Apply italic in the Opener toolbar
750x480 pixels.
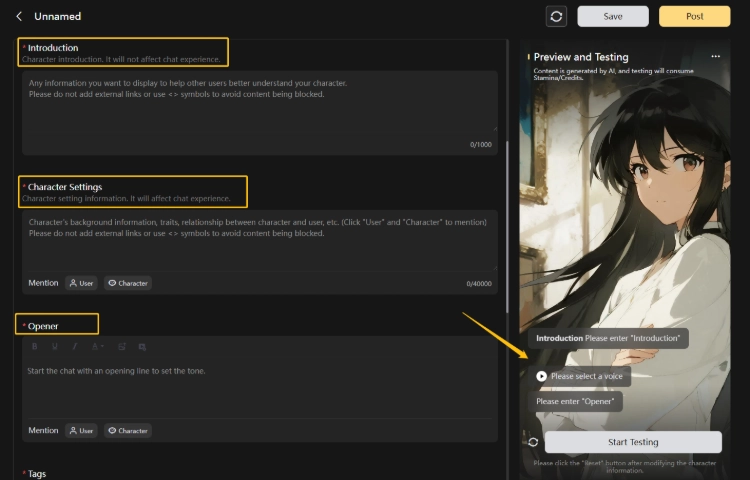click(x=75, y=347)
